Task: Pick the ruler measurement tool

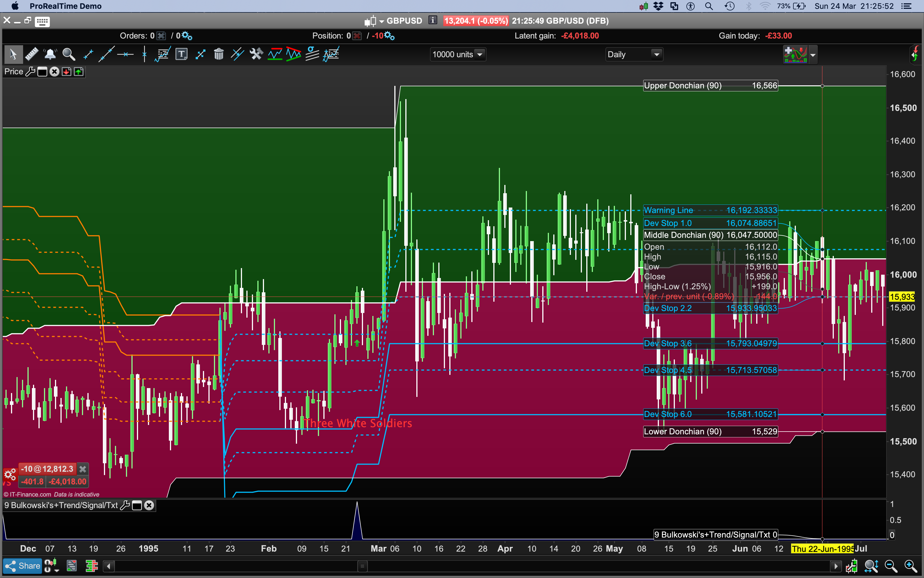Action: pos(32,54)
